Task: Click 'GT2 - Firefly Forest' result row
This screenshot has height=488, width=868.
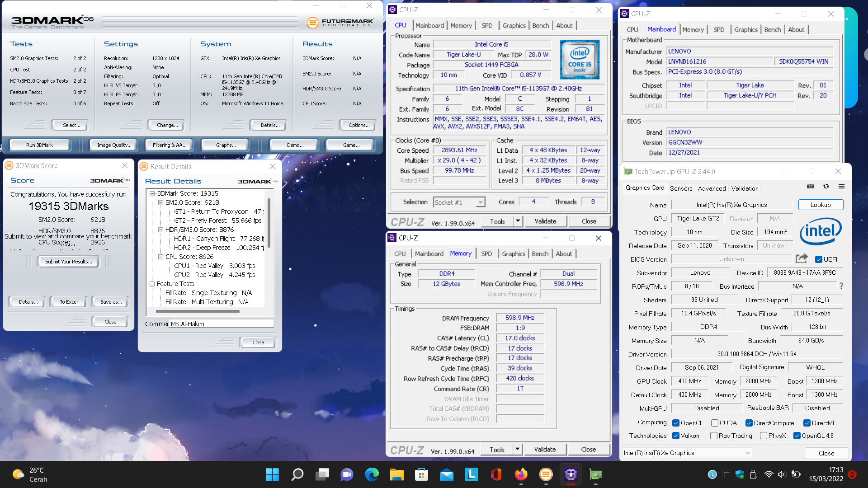Action: click(x=218, y=221)
